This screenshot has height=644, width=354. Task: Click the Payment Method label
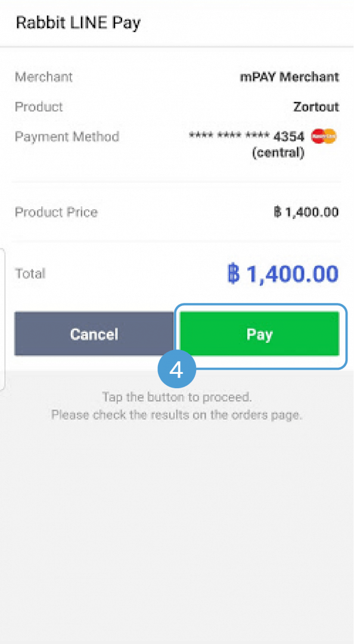pos(67,137)
